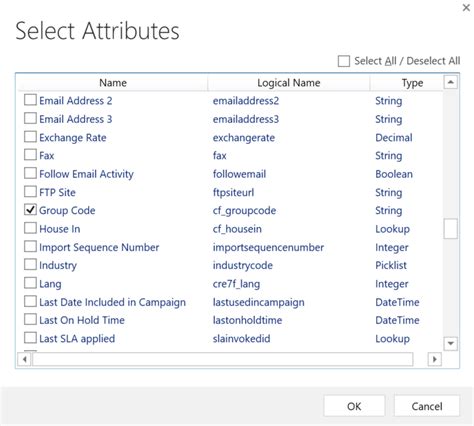
Task: Click Last Date Included in Campaign name
Action: click(x=112, y=302)
